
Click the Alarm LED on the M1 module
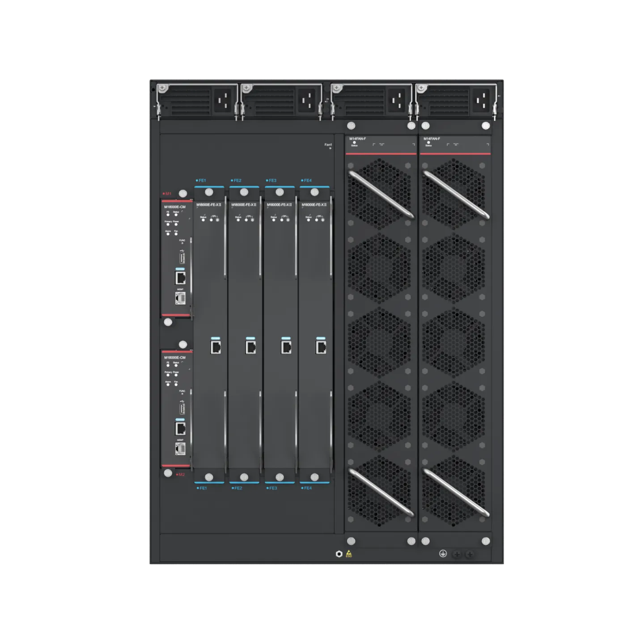point(168,234)
